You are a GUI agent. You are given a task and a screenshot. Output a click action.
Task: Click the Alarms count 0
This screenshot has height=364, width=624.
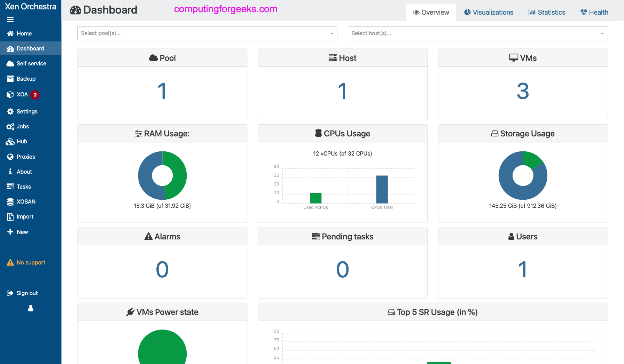tap(162, 270)
